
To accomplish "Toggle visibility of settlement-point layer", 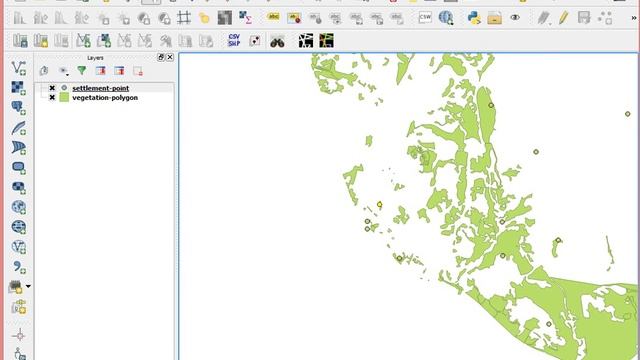I will pyautogui.click(x=52, y=88).
